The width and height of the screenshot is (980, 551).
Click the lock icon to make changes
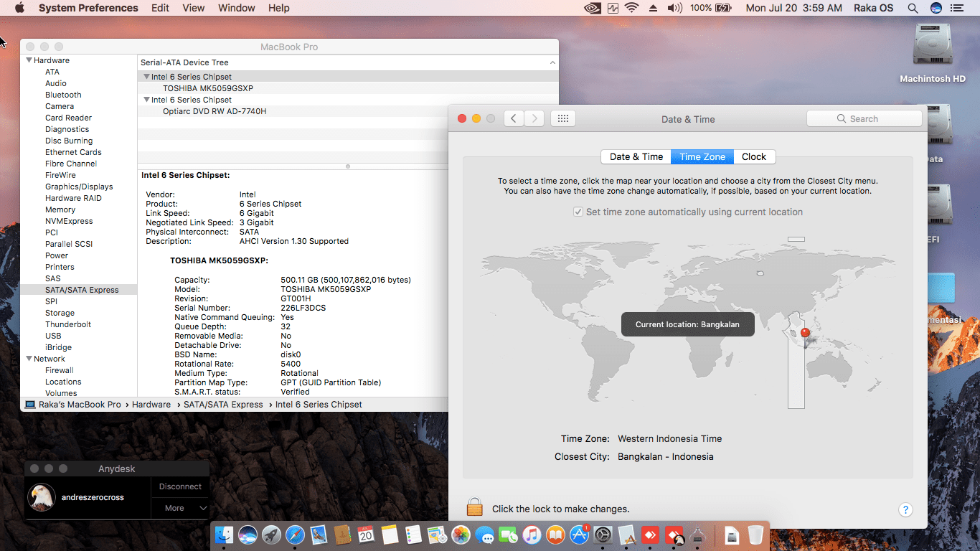pyautogui.click(x=474, y=507)
